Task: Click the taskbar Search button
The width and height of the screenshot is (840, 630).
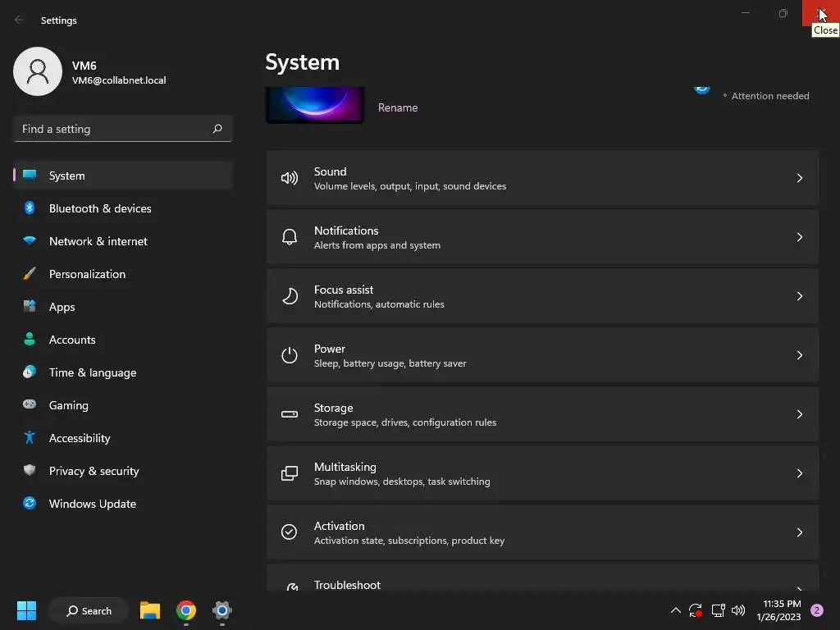Action: point(89,610)
